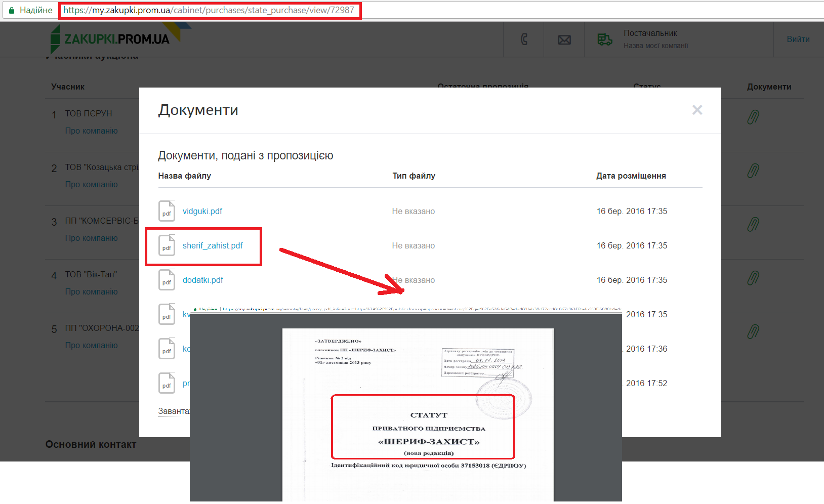Screen dimensions: 824x504
Task: Click Постачальник account label in header
Action: pyautogui.click(x=650, y=33)
